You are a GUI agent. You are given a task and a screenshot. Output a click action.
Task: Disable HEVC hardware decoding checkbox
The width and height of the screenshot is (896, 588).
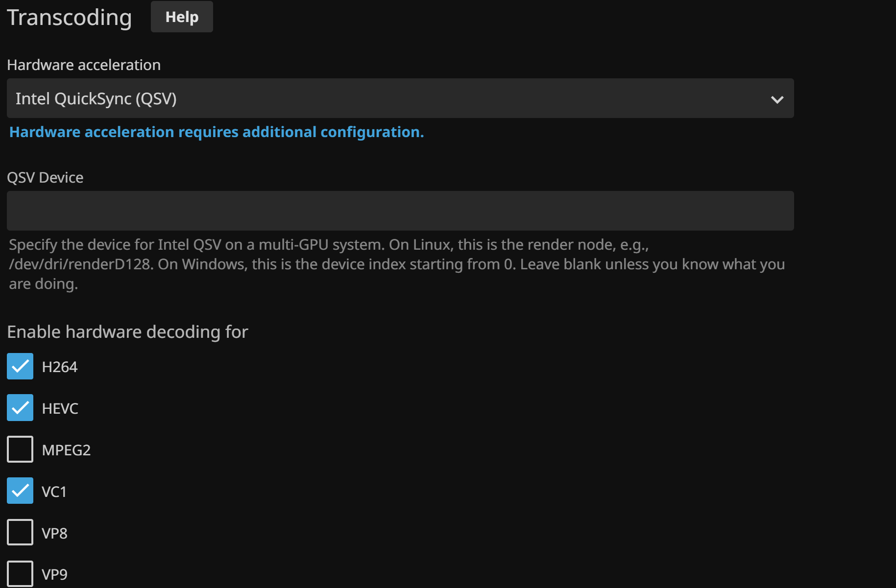tap(20, 408)
